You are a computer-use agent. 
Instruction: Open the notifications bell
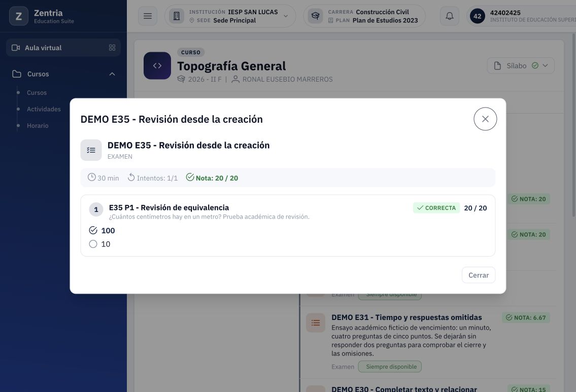click(x=449, y=16)
